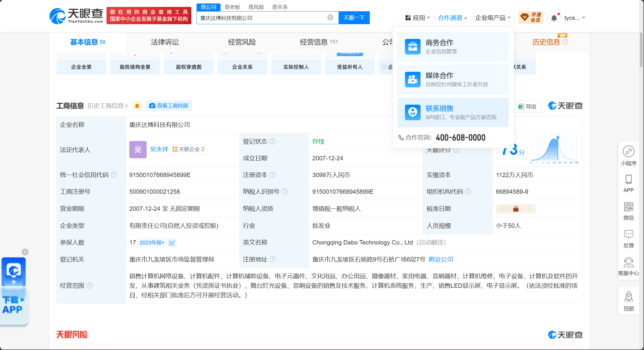The height and width of the screenshot is (350, 644).
Task: Click the trend chart icon next to 2023年报
Action: 172,242
